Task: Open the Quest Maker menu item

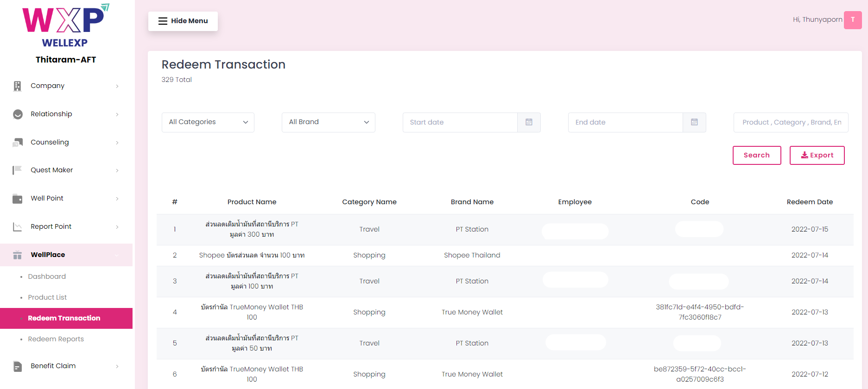Action: 66,170
